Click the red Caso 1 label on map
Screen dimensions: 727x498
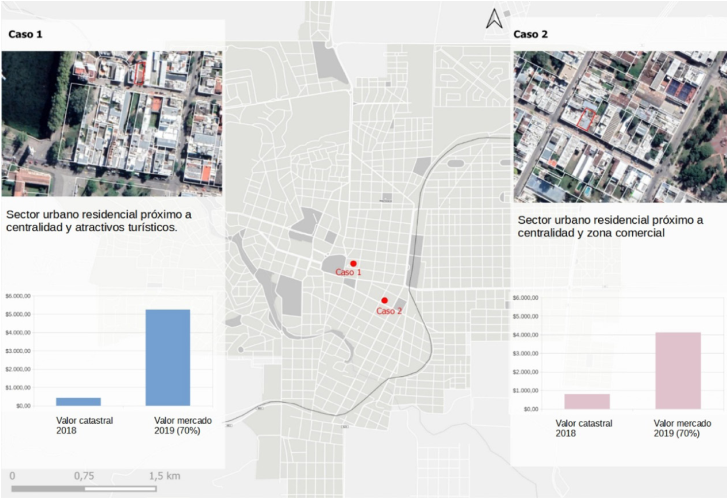point(347,273)
